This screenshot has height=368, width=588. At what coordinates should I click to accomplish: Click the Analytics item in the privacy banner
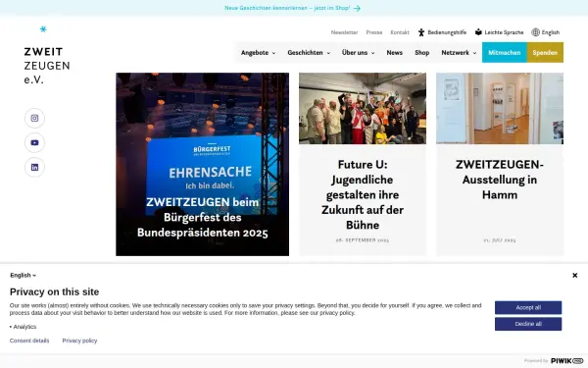coord(24,327)
